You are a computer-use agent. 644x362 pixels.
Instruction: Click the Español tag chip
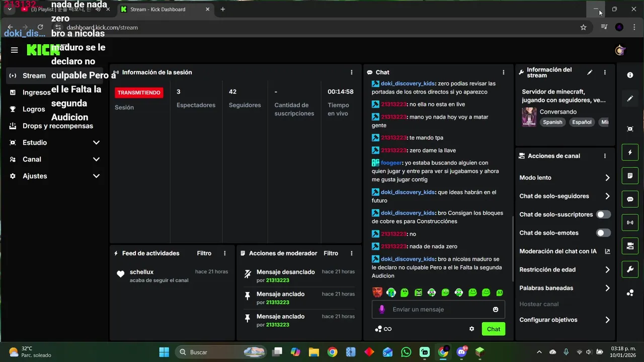[x=582, y=122]
